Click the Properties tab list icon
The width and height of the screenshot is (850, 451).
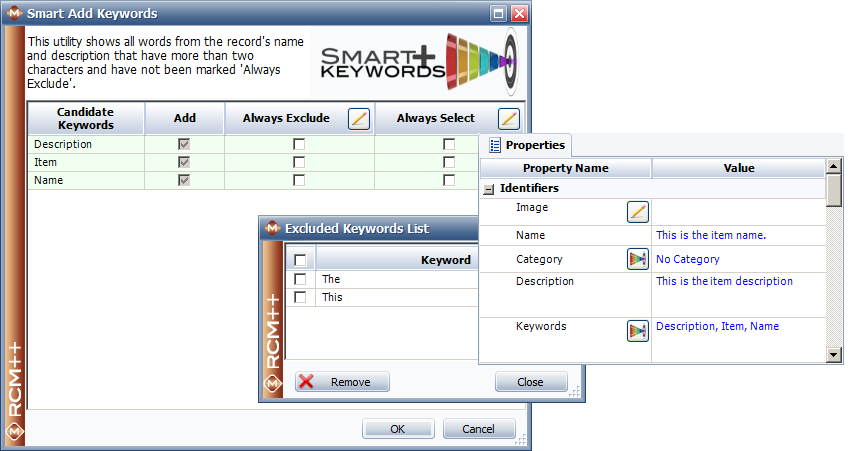(x=494, y=145)
